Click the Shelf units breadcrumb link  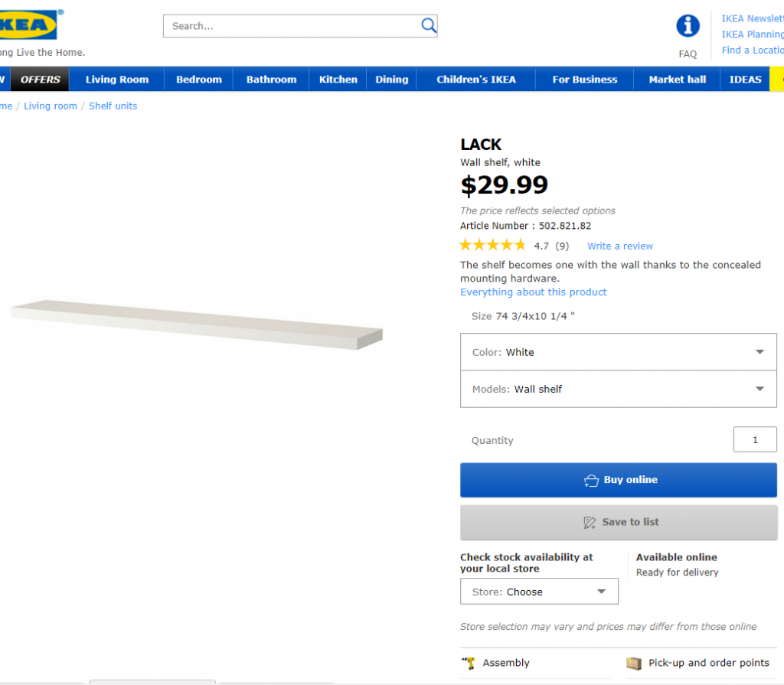[113, 106]
